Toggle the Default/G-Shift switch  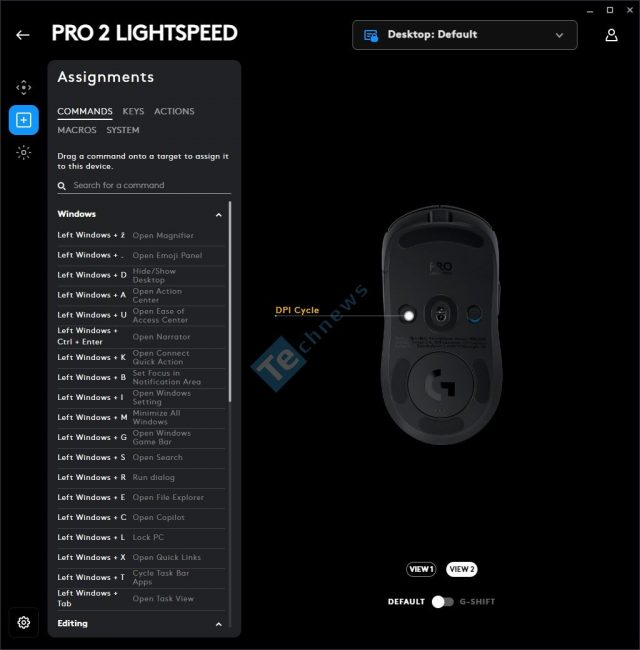point(442,601)
